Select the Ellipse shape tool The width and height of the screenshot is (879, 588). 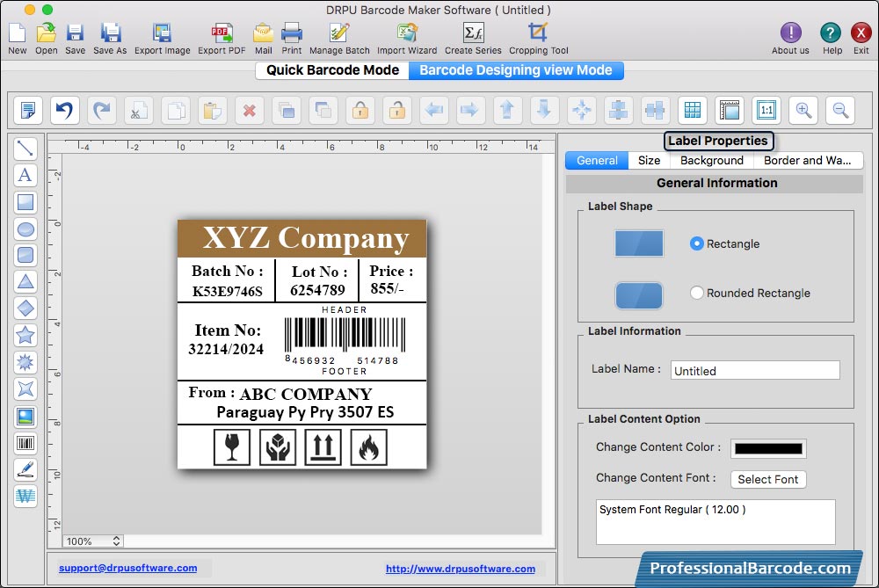[25, 229]
